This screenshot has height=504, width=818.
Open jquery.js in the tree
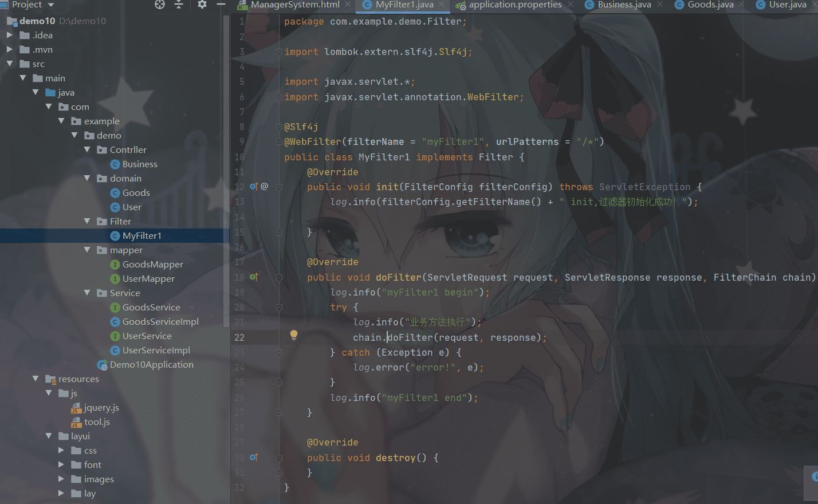click(101, 407)
